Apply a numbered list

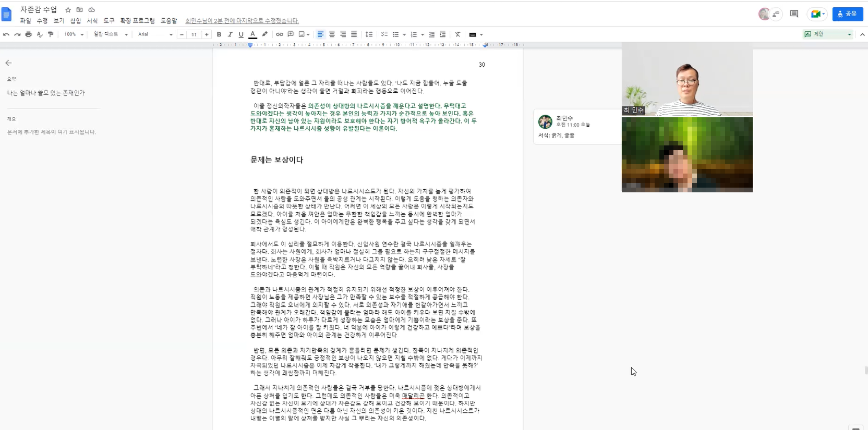[x=414, y=34]
